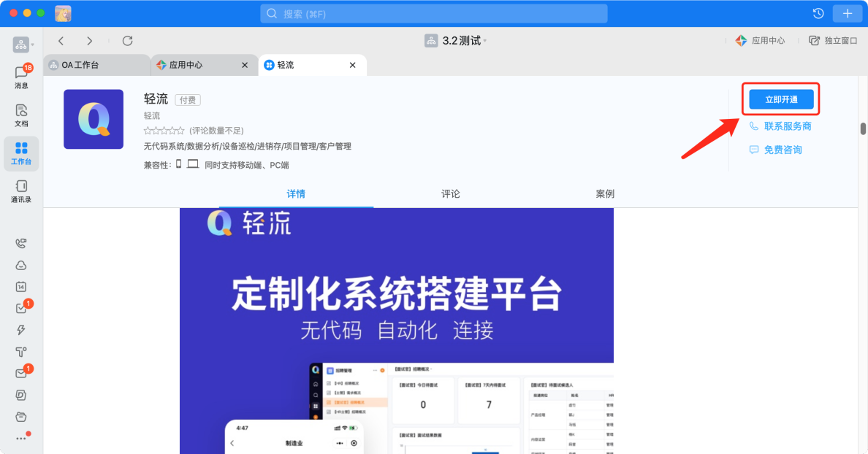Open the folder icon in sidebar

coord(21,416)
